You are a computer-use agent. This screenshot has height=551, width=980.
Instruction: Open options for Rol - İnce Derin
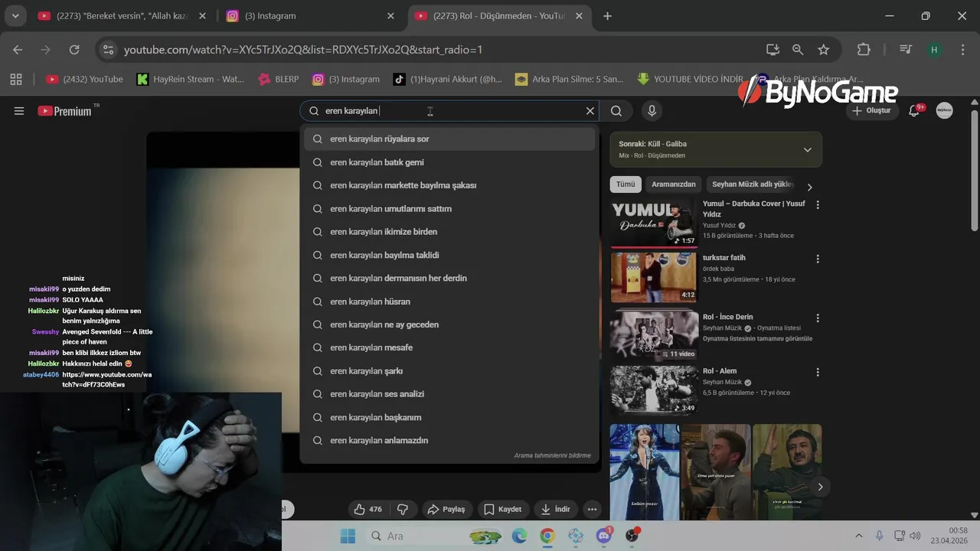tap(818, 318)
